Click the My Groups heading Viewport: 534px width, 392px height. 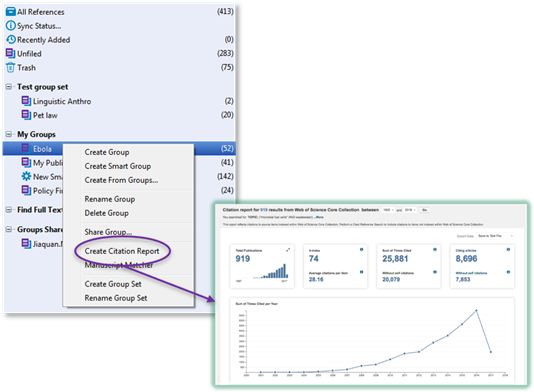36,134
